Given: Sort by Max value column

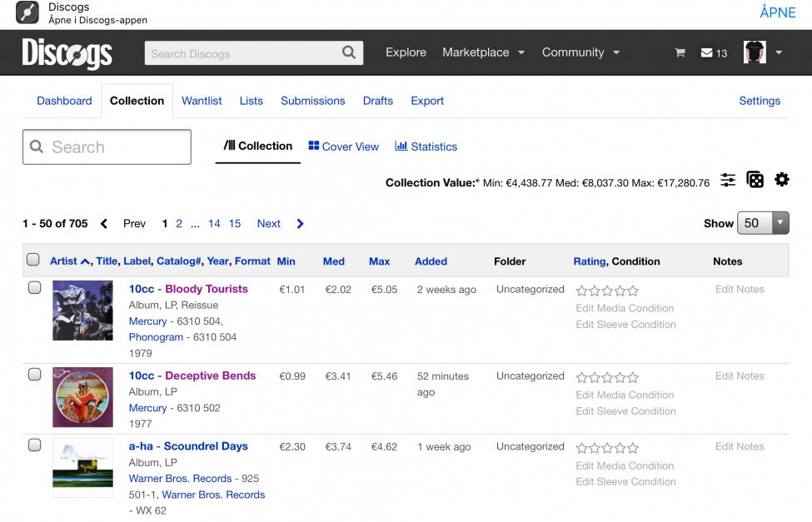Looking at the screenshot, I should pos(379,261).
